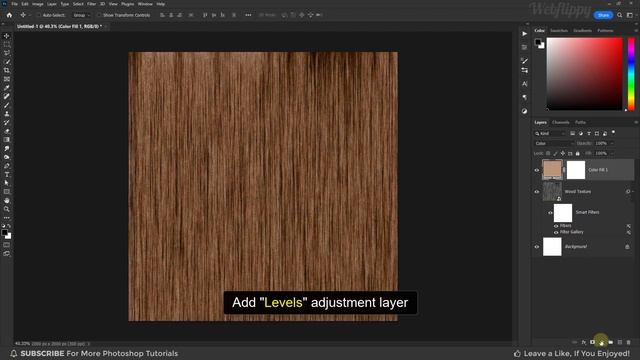Open the Layers panel flyout menu
Screen dimensions: 640x360
pyautogui.click(x=636, y=122)
